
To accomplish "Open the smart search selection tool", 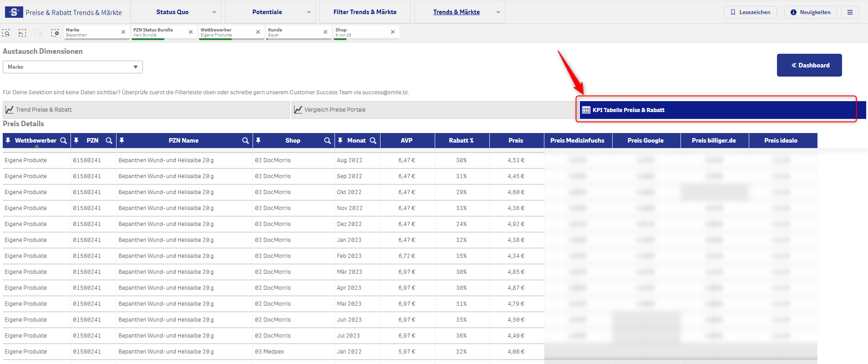I will click(6, 33).
